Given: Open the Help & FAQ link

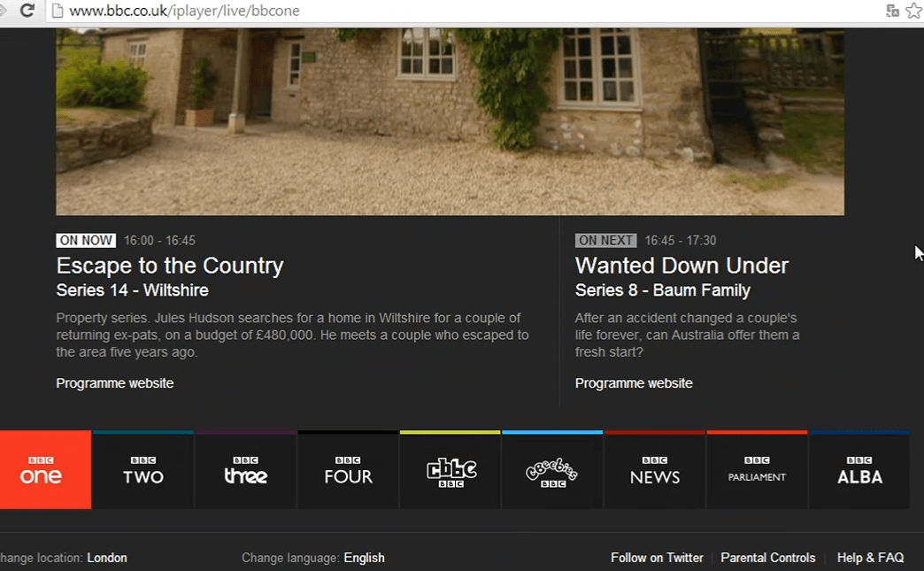Looking at the screenshot, I should coord(870,558).
